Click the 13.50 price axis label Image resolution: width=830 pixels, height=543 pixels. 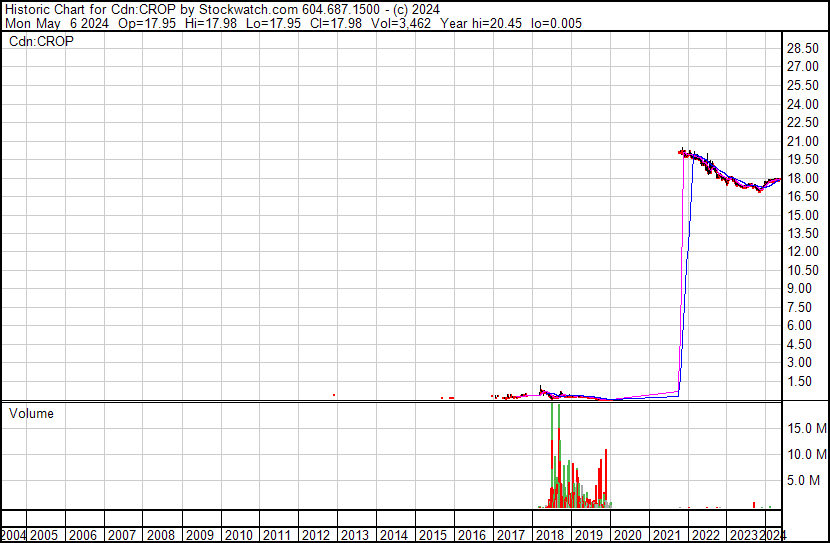click(x=803, y=233)
